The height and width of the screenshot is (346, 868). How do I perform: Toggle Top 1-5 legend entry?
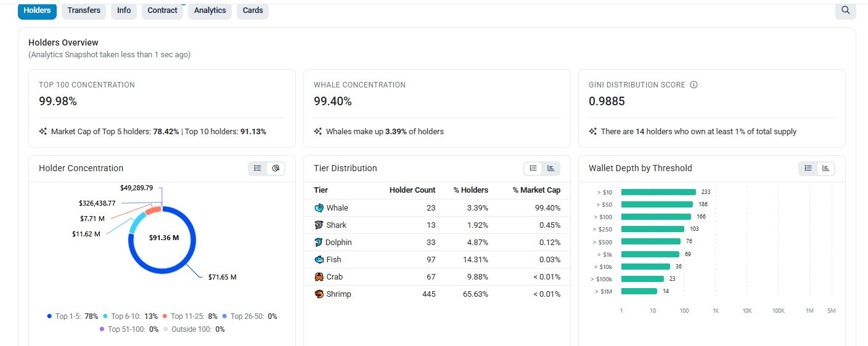[x=73, y=316]
